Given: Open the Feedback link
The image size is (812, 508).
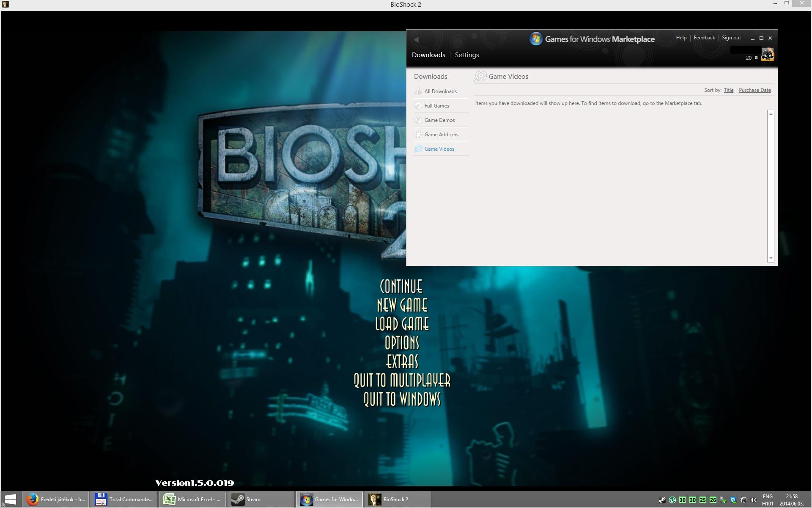Looking at the screenshot, I should click(704, 38).
